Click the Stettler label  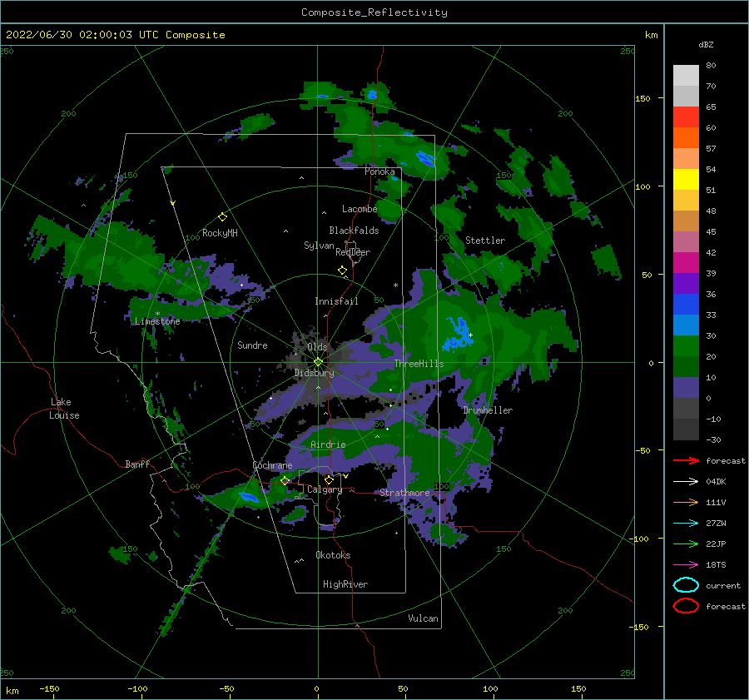(x=485, y=241)
